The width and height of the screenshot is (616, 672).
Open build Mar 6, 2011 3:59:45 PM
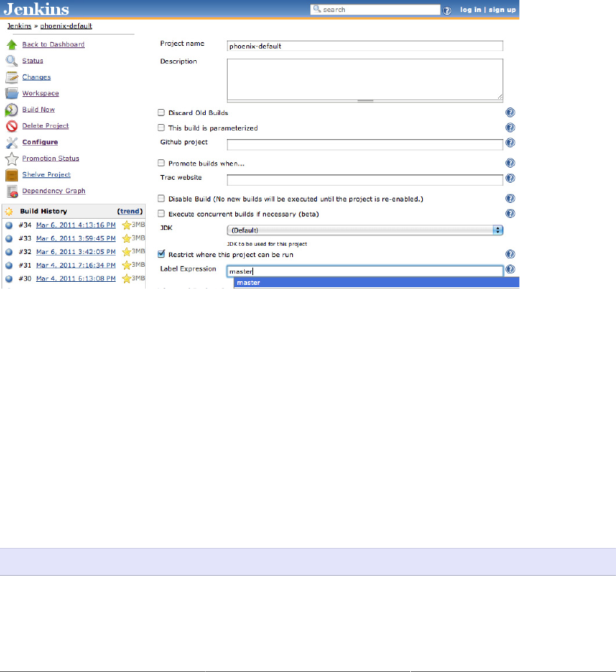point(76,238)
